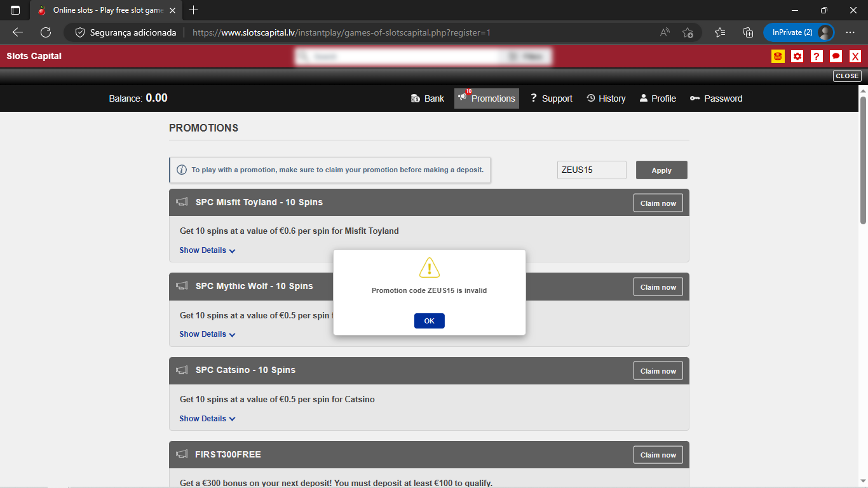868x488 pixels.
Task: Open the chat bubble icon
Action: [836, 57]
